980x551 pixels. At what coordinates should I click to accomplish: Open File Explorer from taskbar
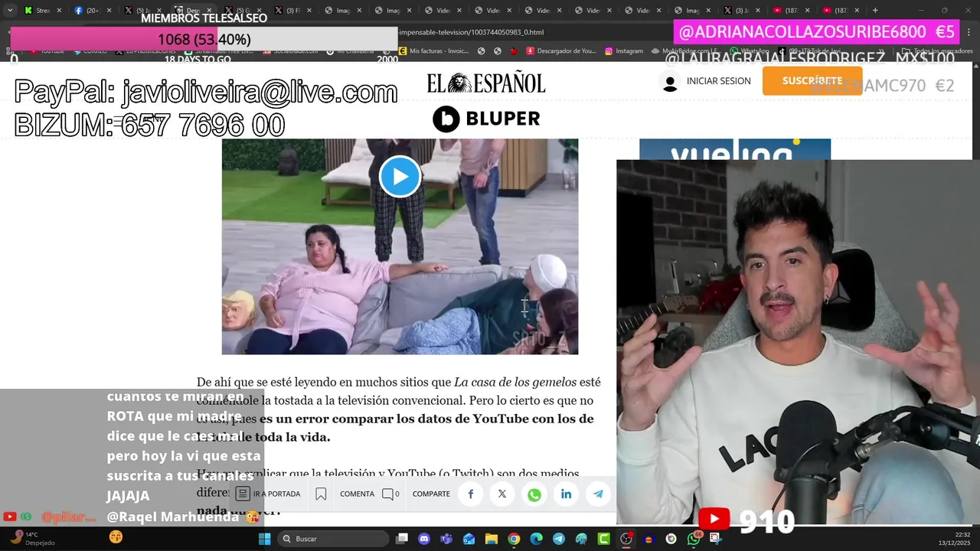(492, 539)
